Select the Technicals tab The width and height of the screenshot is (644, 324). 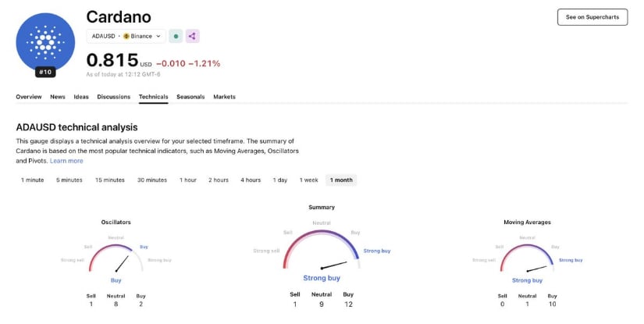(x=153, y=97)
